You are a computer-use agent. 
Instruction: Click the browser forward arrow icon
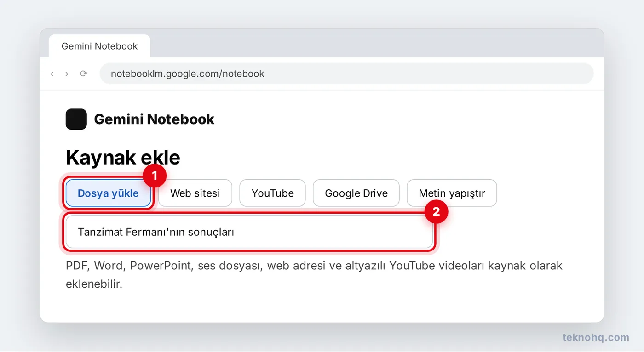[x=67, y=74]
